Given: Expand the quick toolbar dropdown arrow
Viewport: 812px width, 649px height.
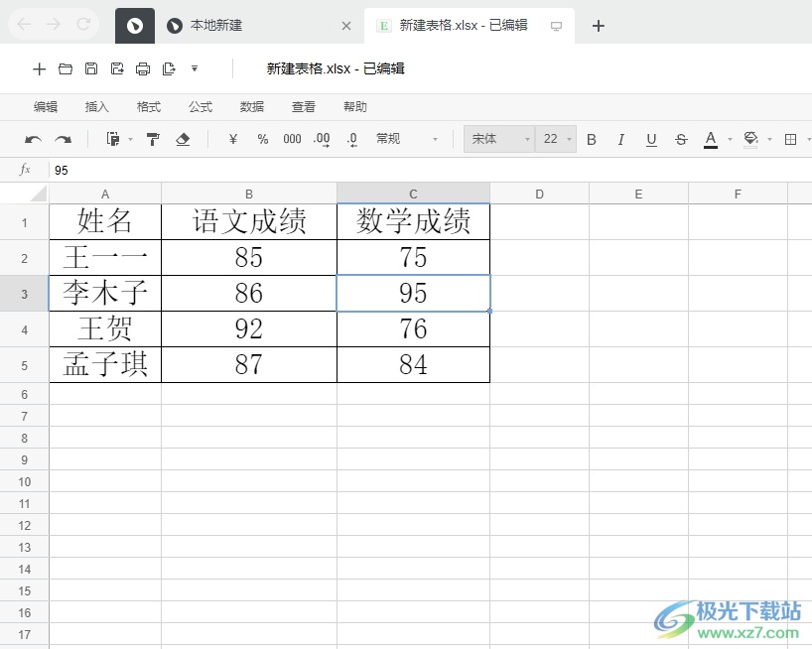Looking at the screenshot, I should click(195, 68).
